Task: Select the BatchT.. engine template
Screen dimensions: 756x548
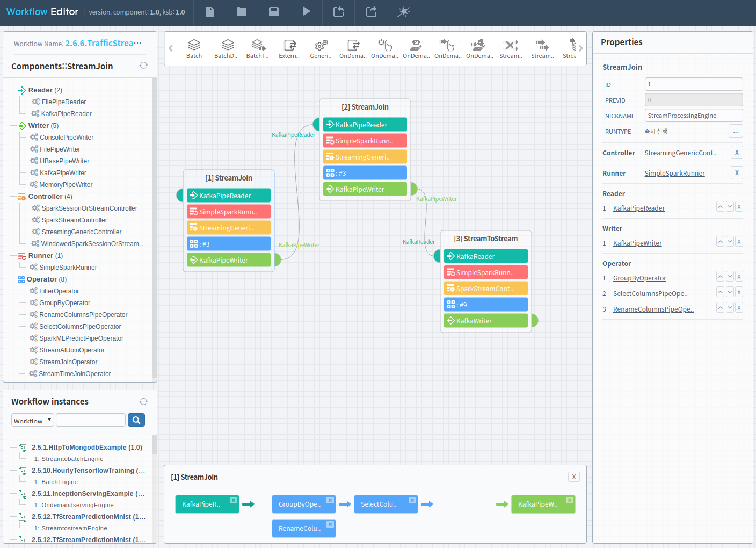Action: pos(258,48)
